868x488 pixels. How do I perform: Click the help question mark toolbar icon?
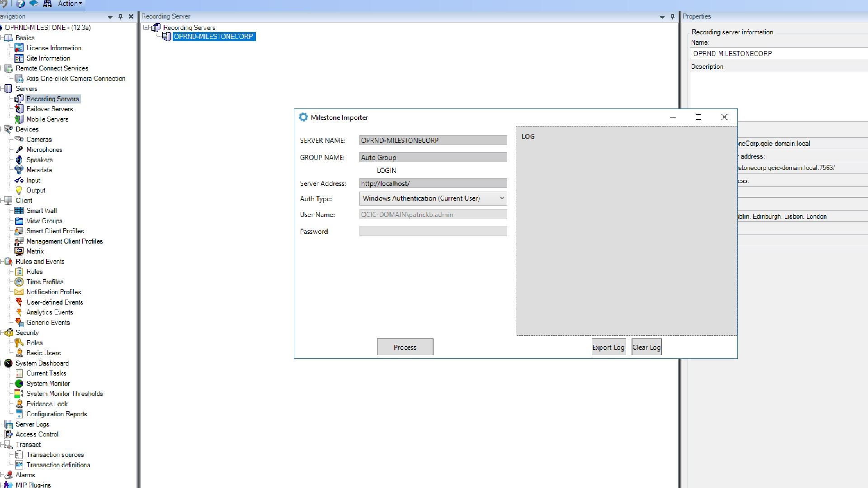20,4
